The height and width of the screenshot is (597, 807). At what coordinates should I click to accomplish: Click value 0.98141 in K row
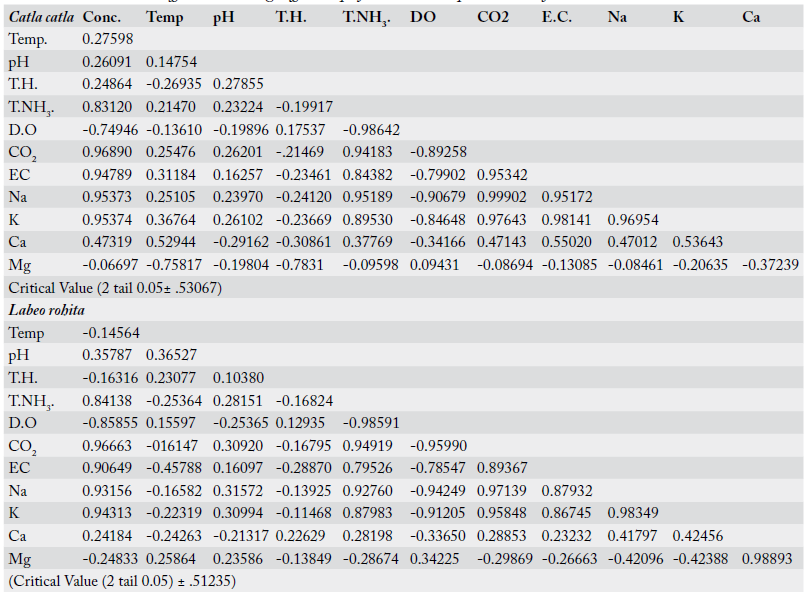(x=567, y=220)
